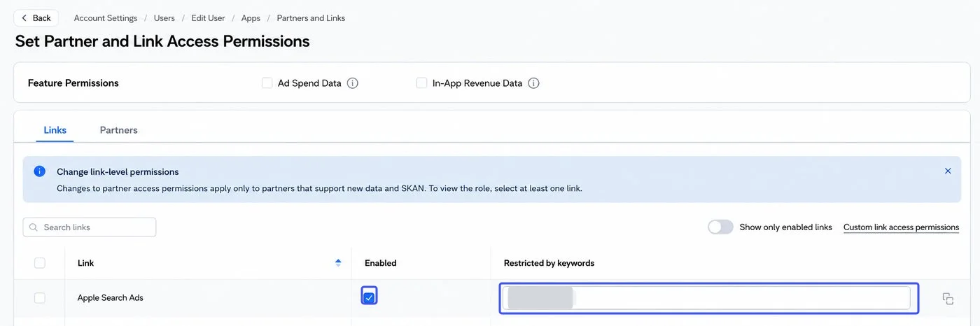The image size is (980, 326).
Task: Dismiss the link-level permissions notice
Action: 948,171
